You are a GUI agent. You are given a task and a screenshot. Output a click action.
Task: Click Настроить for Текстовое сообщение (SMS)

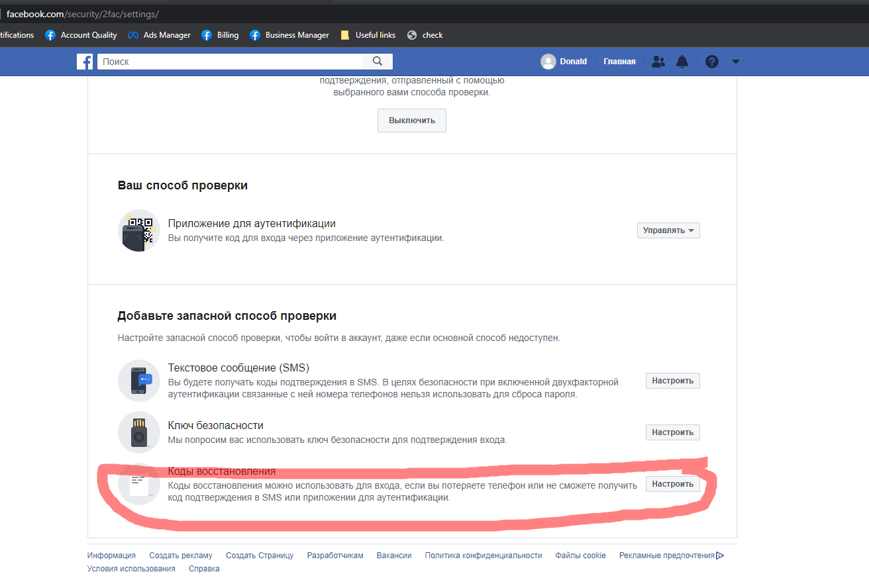click(672, 381)
